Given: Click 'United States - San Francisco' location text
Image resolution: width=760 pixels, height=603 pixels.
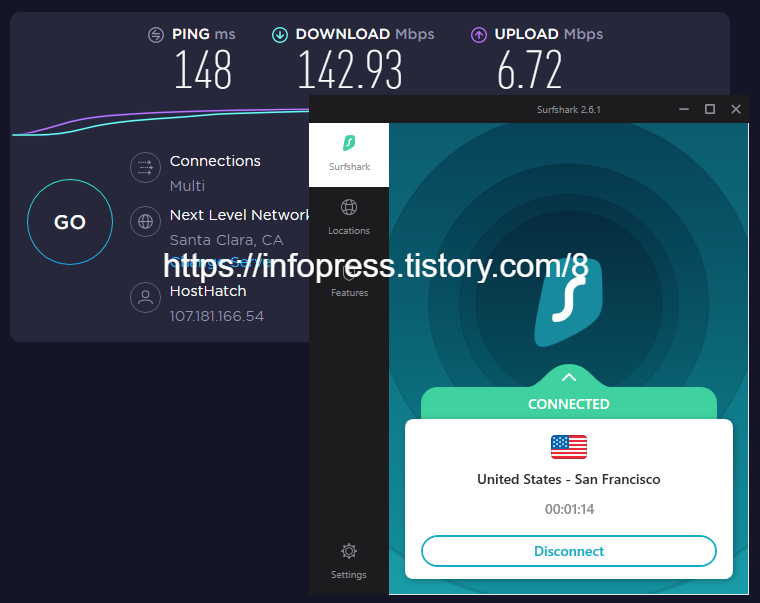Looking at the screenshot, I should point(569,479).
